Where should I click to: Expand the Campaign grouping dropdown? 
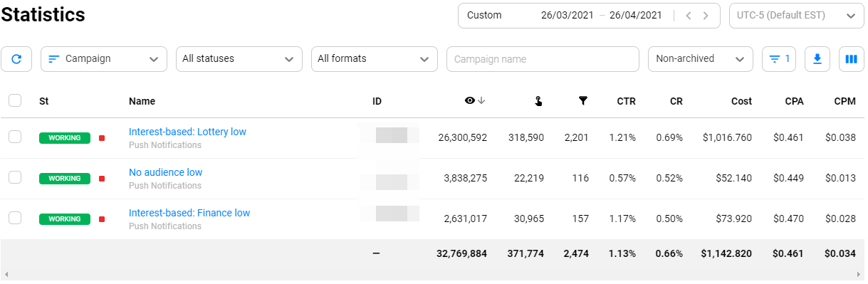(104, 59)
